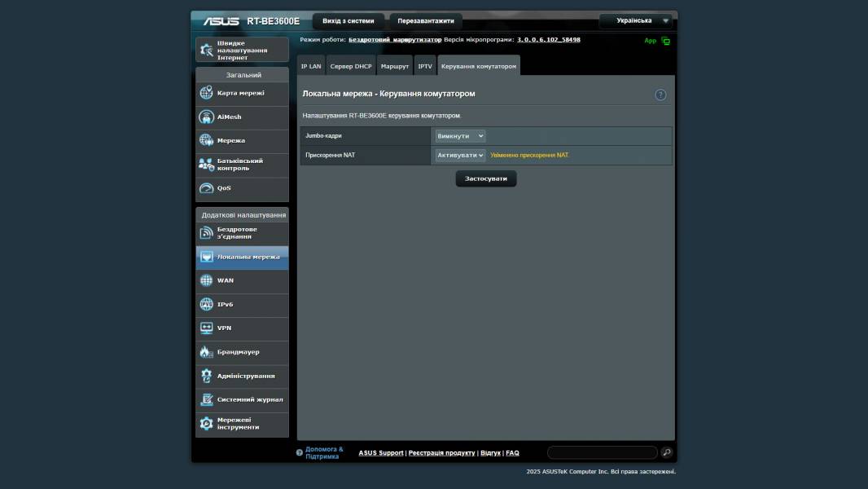868x489 pixels.
Task: Click the Jumbo-кадри row label
Action: pos(324,135)
